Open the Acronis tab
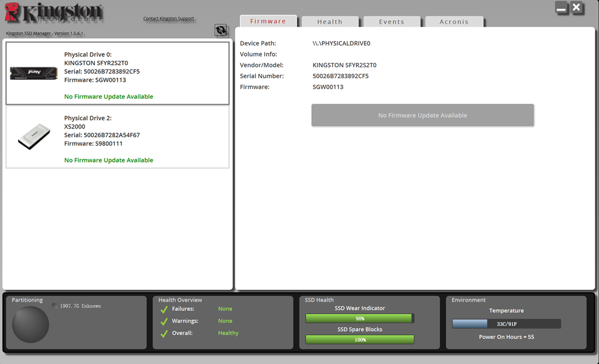This screenshot has width=599, height=364. 454,22
